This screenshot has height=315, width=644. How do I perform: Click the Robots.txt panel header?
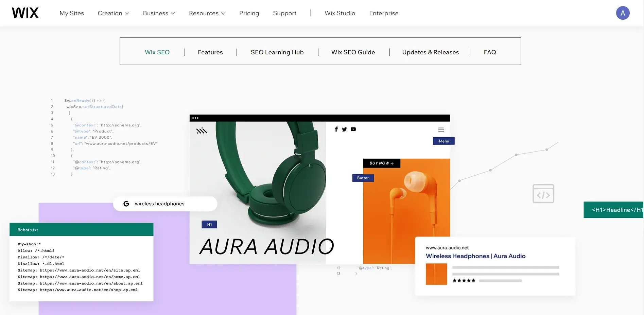(82, 230)
